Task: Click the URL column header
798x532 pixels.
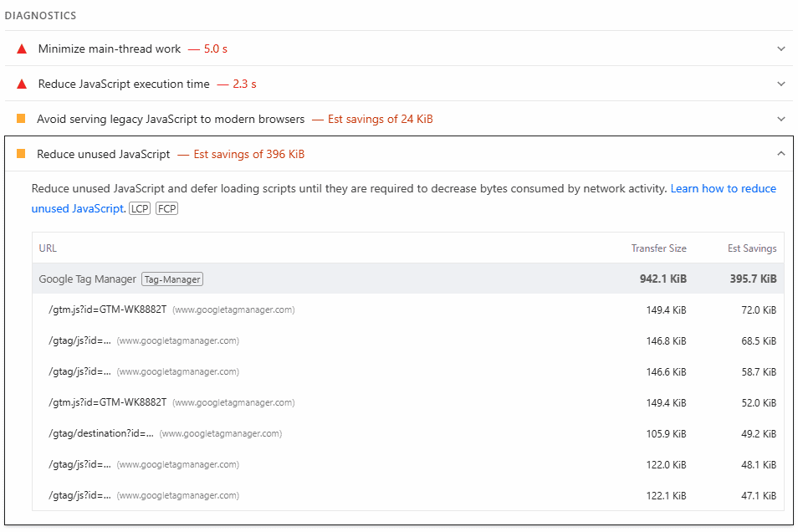Action: click(x=48, y=248)
